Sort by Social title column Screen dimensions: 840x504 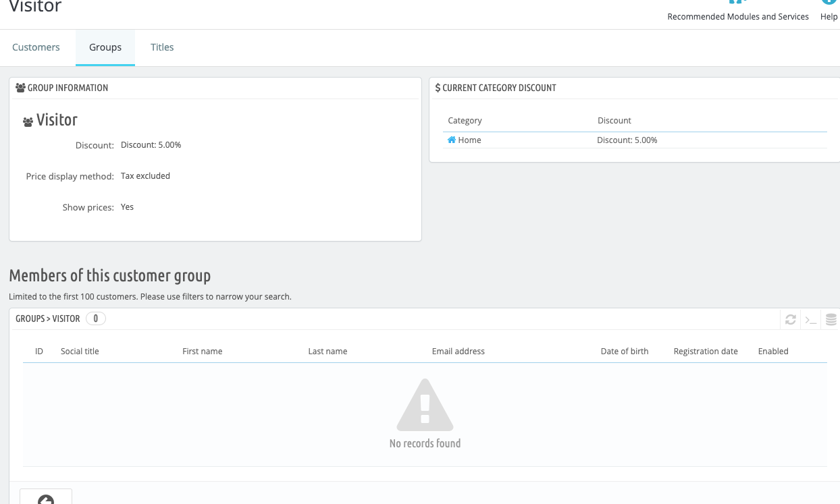80,351
